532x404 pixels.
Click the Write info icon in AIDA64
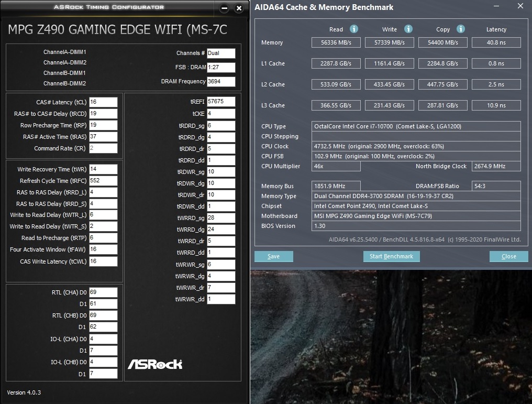coord(408,29)
